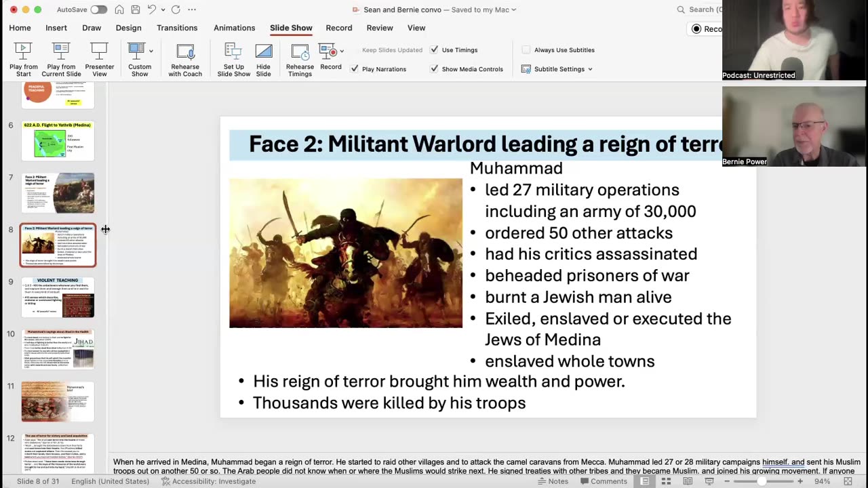This screenshot has height=488, width=868.
Task: Open the Record dropdown arrow
Action: [342, 51]
